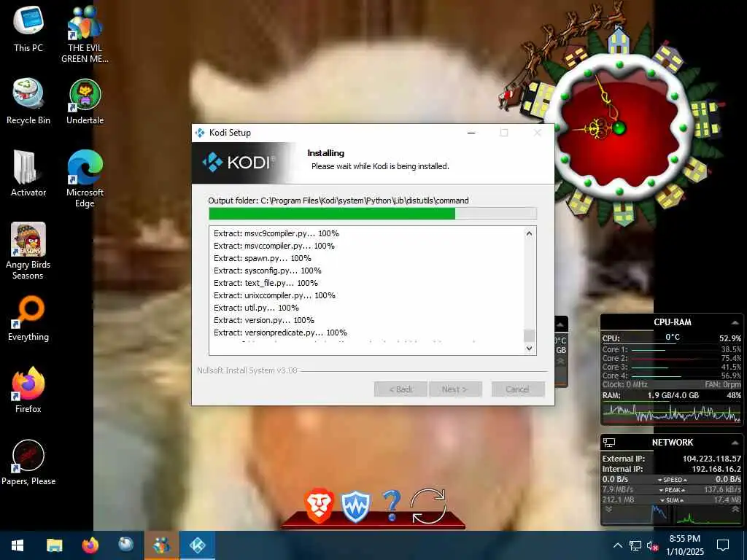Click the Firefox taskbar icon

tap(90, 545)
